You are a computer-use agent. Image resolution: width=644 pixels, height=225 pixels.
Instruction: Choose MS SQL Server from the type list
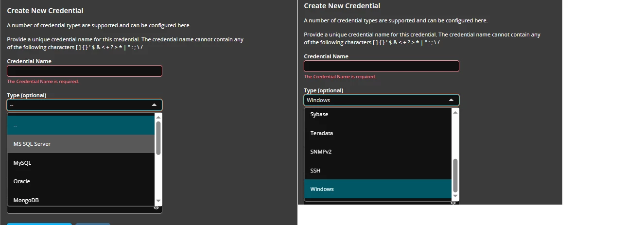[81, 144]
